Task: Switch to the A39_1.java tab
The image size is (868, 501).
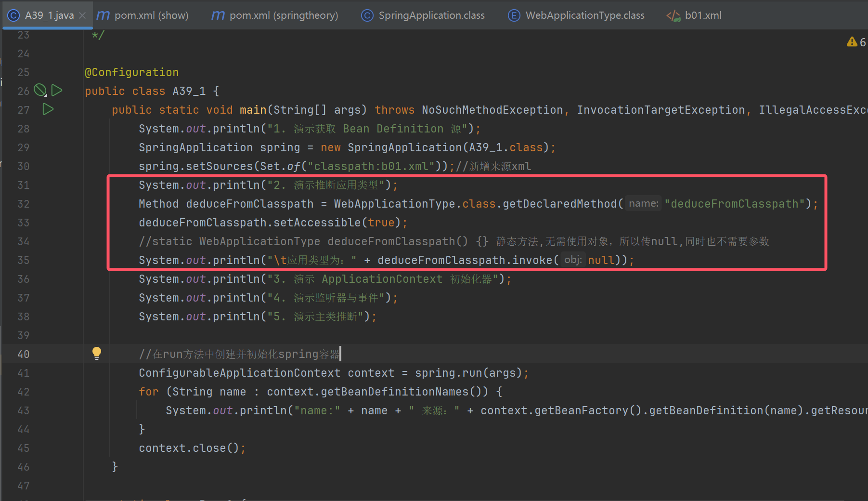Action: coord(48,15)
